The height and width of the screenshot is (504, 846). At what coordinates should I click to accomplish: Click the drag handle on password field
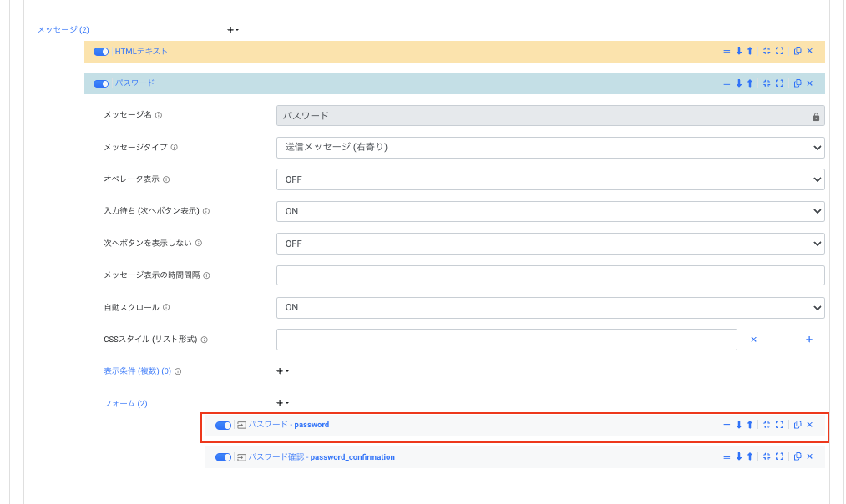pos(727,425)
